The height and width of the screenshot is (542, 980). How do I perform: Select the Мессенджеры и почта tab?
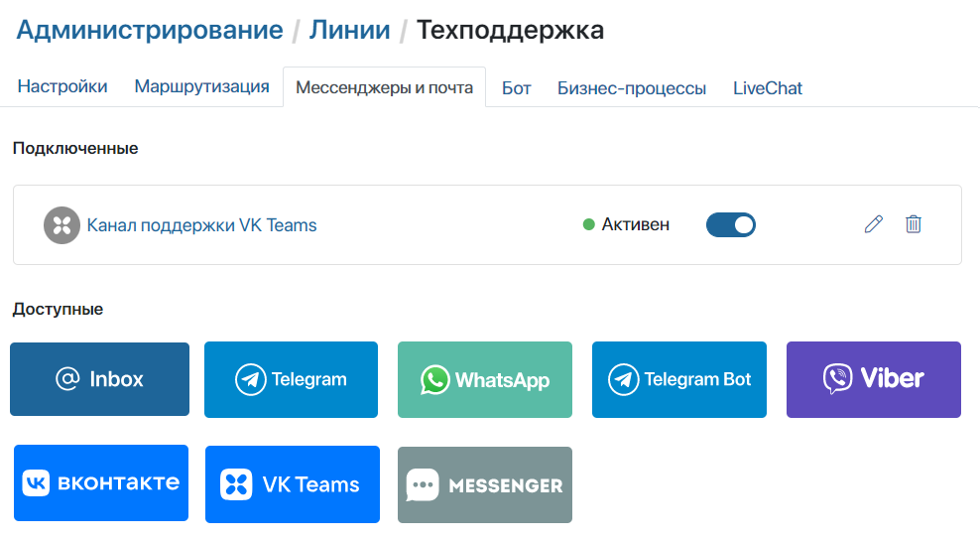385,87
